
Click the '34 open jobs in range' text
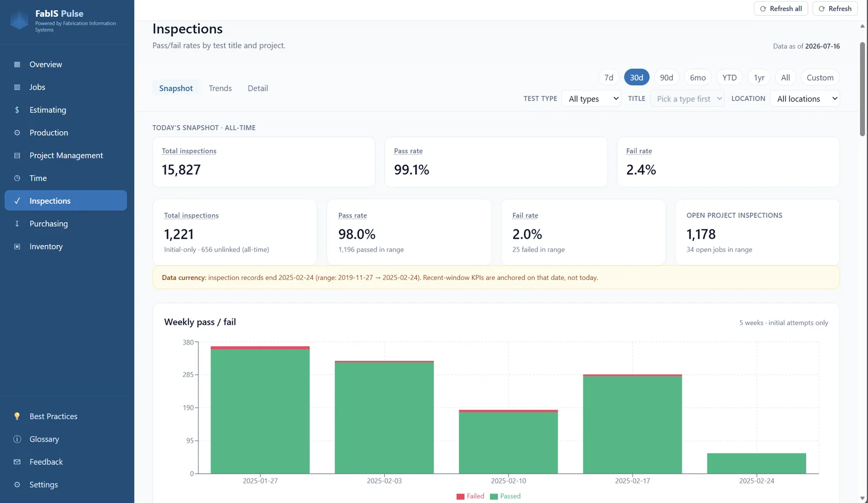pos(719,250)
